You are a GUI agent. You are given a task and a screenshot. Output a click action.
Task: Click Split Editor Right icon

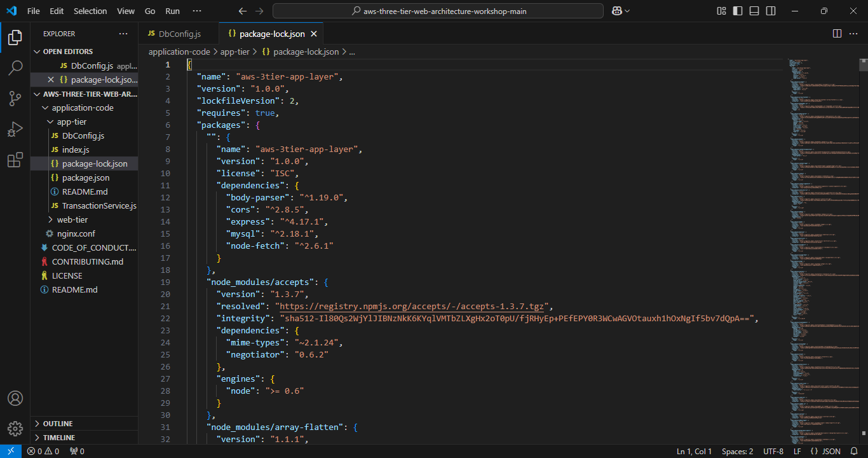837,33
